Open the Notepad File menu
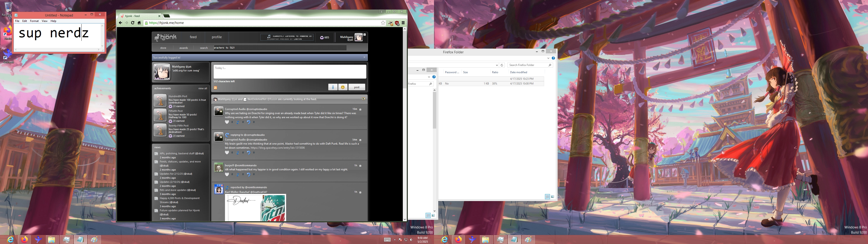The width and height of the screenshot is (868, 244). coord(17,21)
